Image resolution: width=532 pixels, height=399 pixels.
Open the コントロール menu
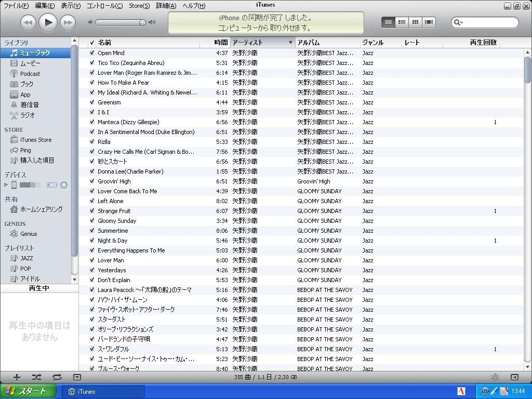click(104, 6)
